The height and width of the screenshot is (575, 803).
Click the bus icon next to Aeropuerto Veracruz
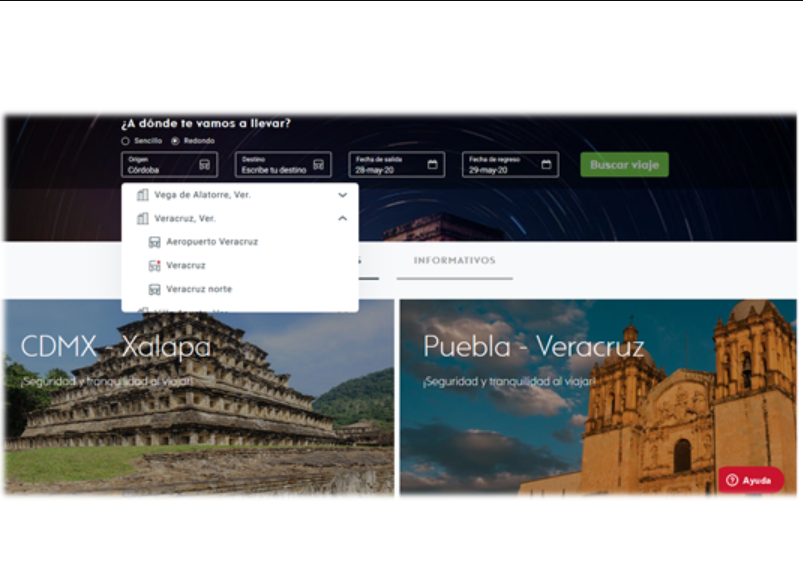point(154,242)
